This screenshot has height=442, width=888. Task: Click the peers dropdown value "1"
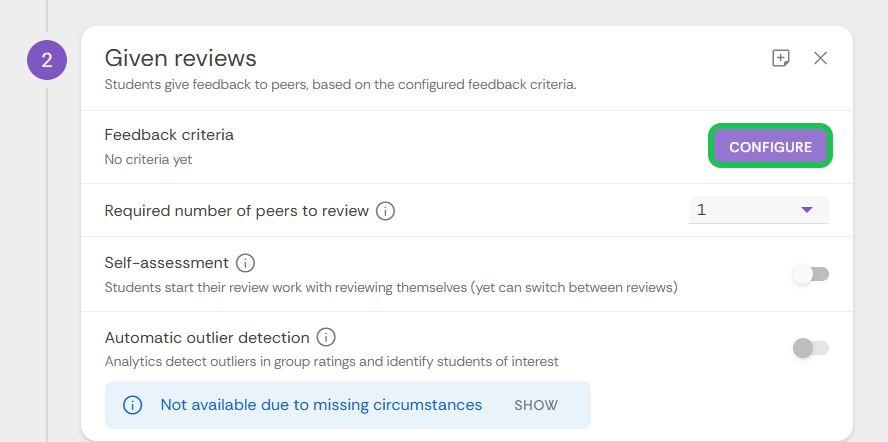(702, 210)
